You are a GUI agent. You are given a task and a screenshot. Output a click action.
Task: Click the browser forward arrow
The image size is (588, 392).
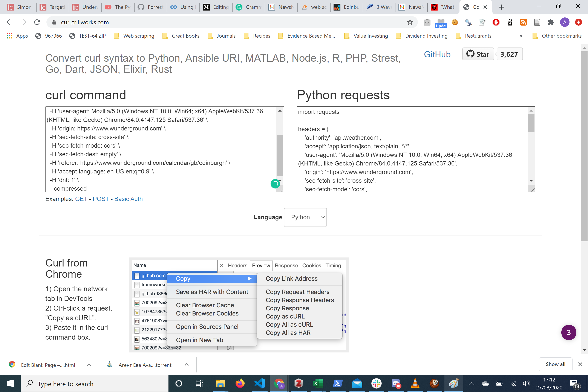pyautogui.click(x=23, y=22)
